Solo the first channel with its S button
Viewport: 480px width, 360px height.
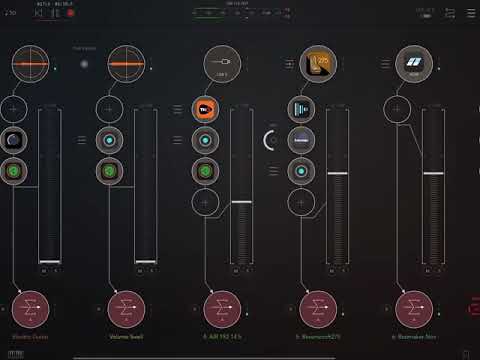pos(56,271)
